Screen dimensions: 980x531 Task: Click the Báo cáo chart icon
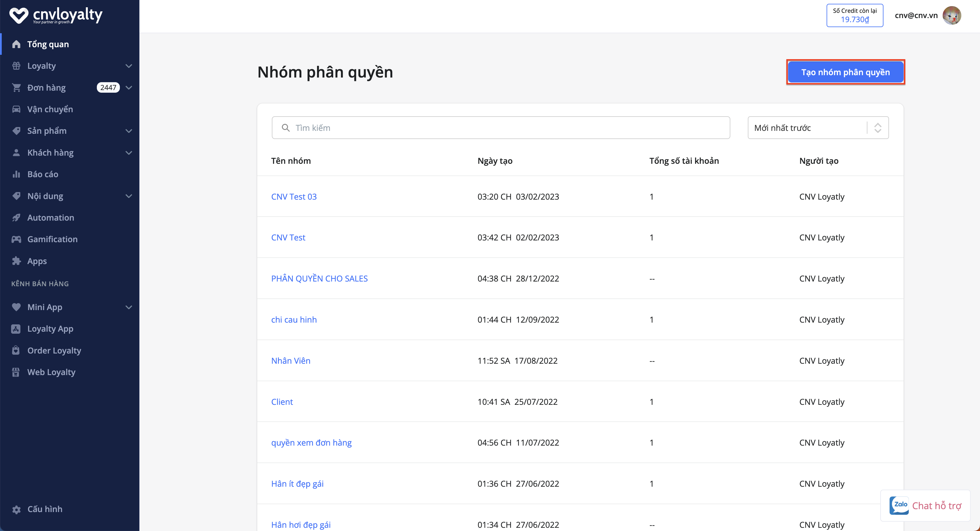(16, 174)
